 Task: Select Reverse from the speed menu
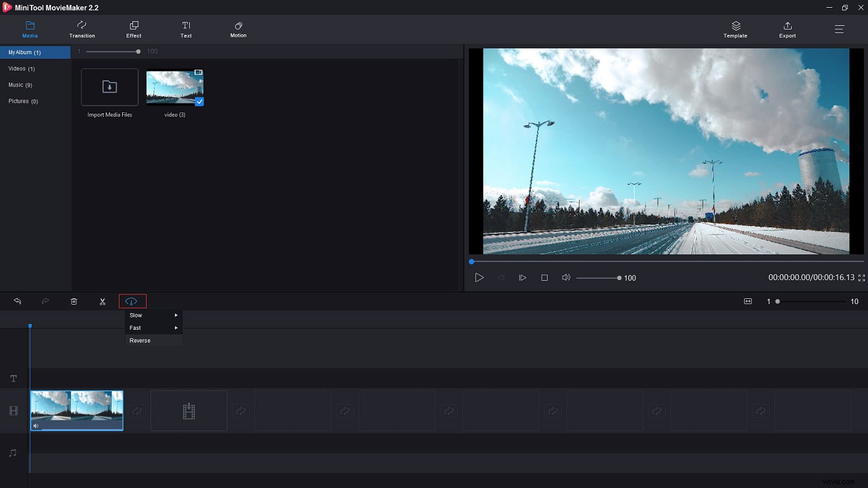pyautogui.click(x=139, y=340)
